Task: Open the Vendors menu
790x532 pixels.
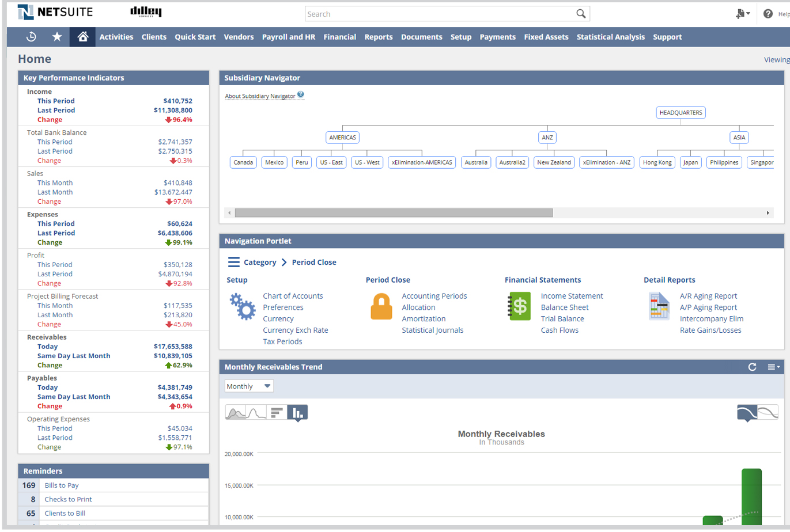Action: pyautogui.click(x=239, y=37)
